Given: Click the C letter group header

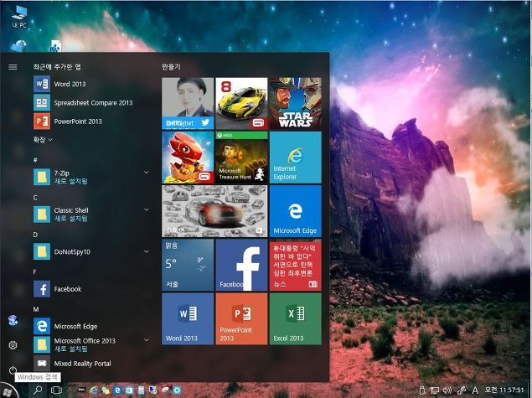Looking at the screenshot, I should 35,198.
